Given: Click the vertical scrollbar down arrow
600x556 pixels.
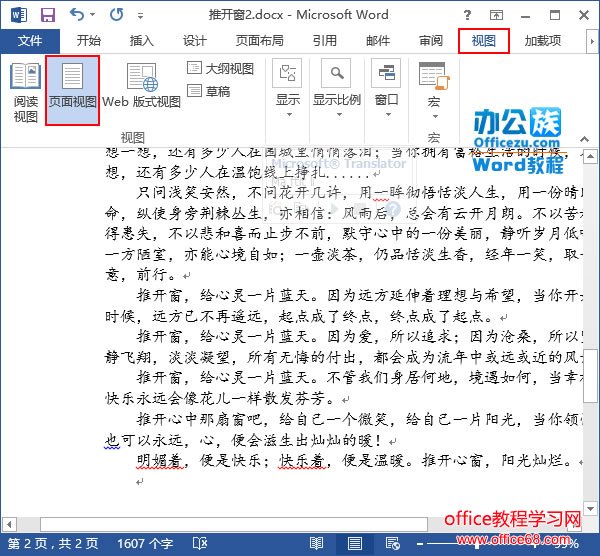Looking at the screenshot, I should pyautogui.click(x=590, y=508).
